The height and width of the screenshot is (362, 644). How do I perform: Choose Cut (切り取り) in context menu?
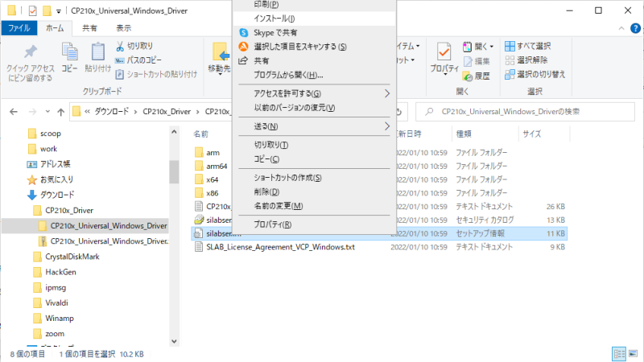click(314, 145)
